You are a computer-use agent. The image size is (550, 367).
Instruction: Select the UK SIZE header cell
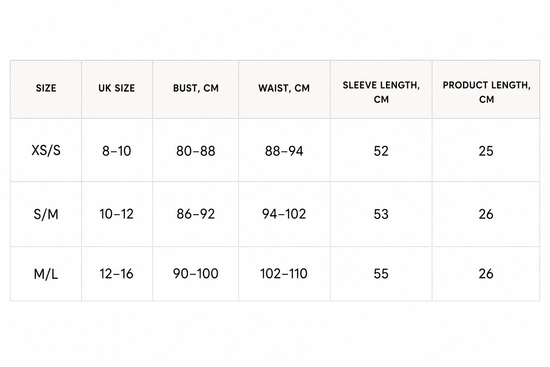[x=117, y=89]
